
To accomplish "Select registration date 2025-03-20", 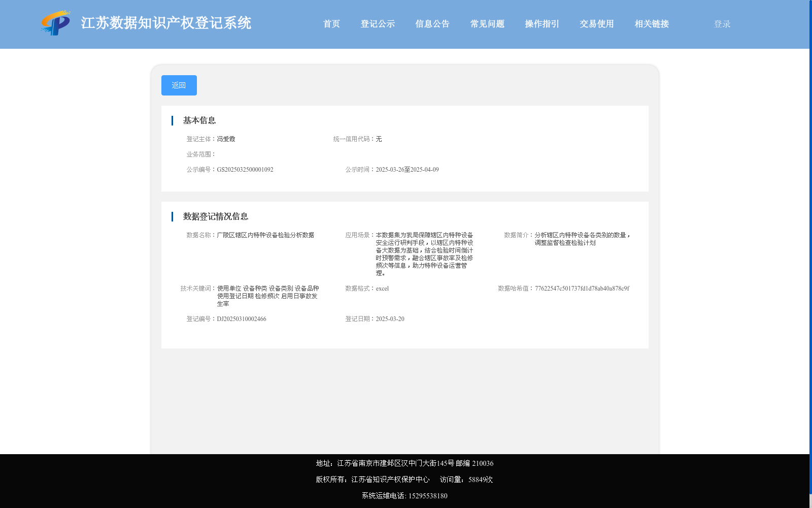I will [x=390, y=319].
